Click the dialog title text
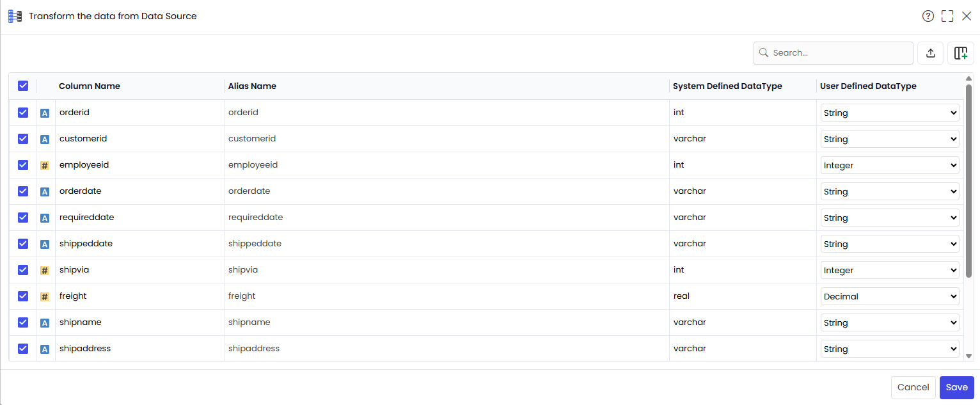 [113, 17]
